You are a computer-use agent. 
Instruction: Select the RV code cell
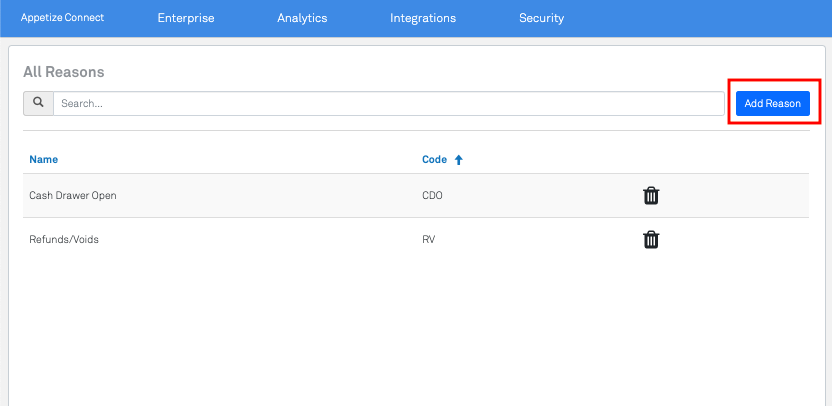point(429,239)
